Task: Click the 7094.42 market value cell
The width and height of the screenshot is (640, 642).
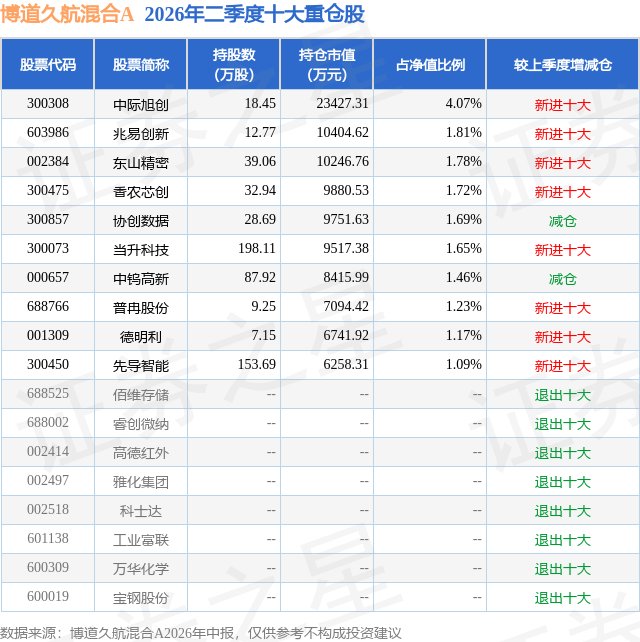Action: coord(346,306)
